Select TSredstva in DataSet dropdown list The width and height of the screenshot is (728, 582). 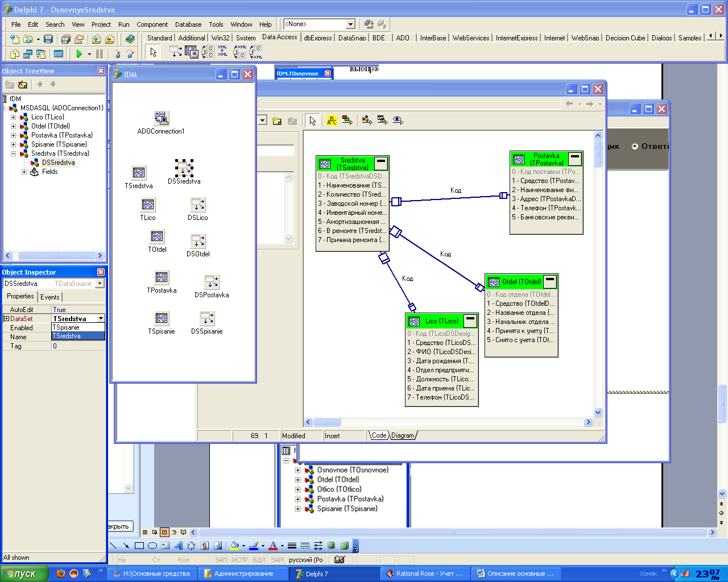coord(78,336)
